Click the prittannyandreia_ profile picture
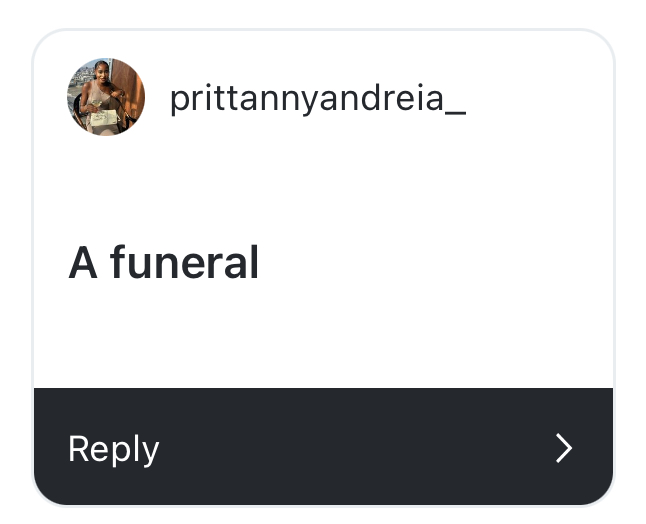Screen dimensions: 646x524 pyautogui.click(x=106, y=97)
